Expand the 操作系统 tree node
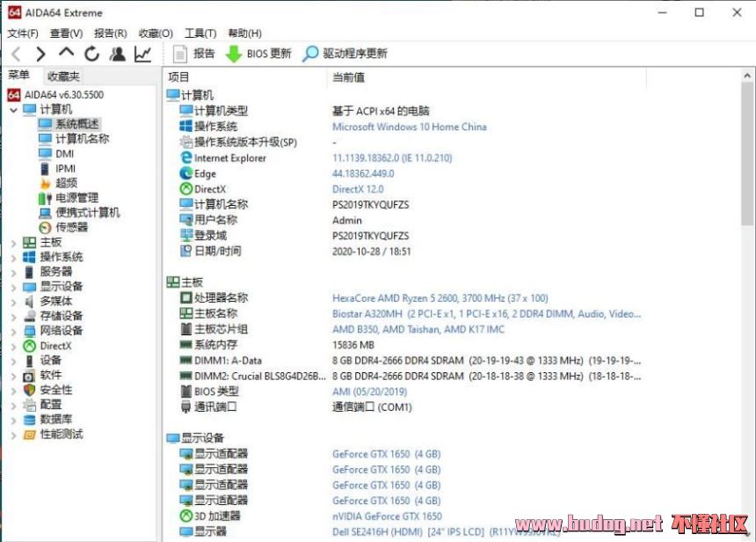This screenshot has height=542, width=756. [13, 258]
